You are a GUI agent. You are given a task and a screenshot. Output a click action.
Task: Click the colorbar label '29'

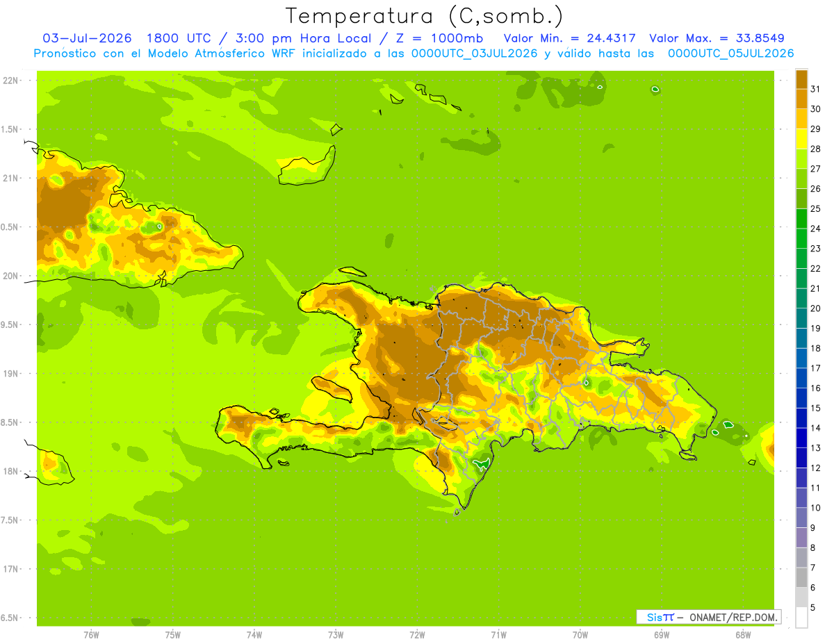tap(816, 129)
